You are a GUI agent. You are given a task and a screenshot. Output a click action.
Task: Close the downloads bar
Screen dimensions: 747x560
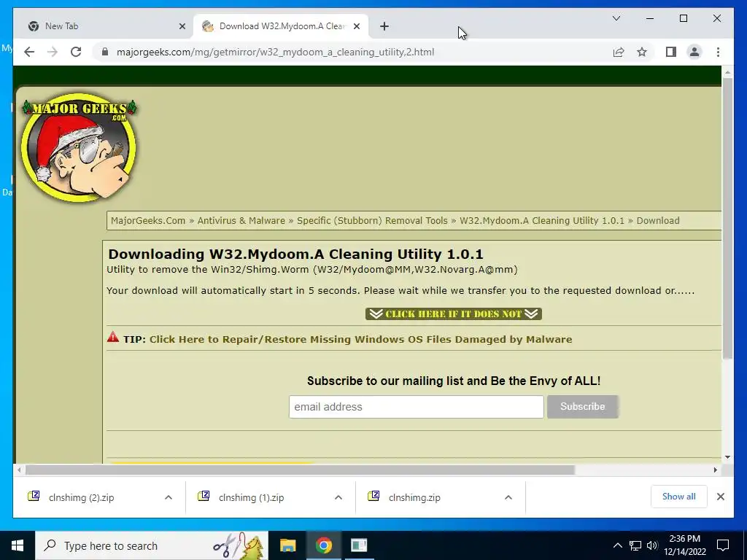click(720, 497)
